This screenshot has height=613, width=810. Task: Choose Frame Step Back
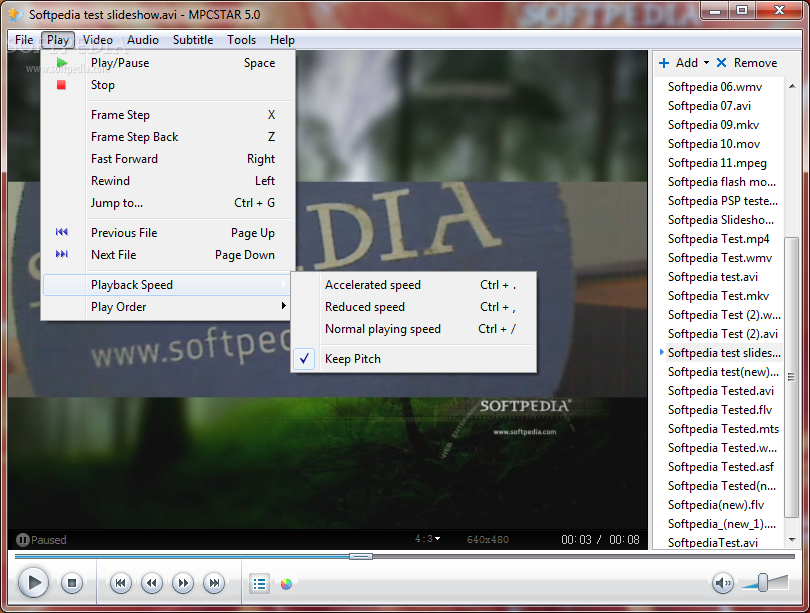pyautogui.click(x=168, y=137)
